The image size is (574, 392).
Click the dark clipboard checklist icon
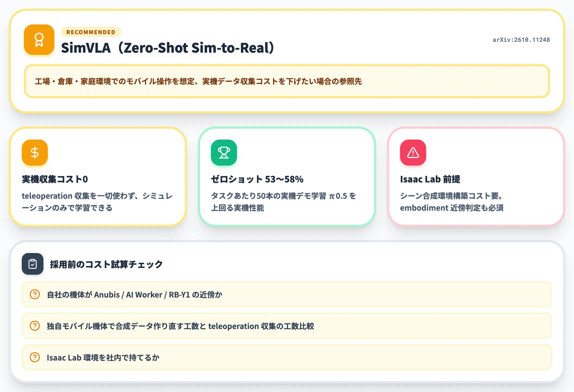(x=33, y=264)
